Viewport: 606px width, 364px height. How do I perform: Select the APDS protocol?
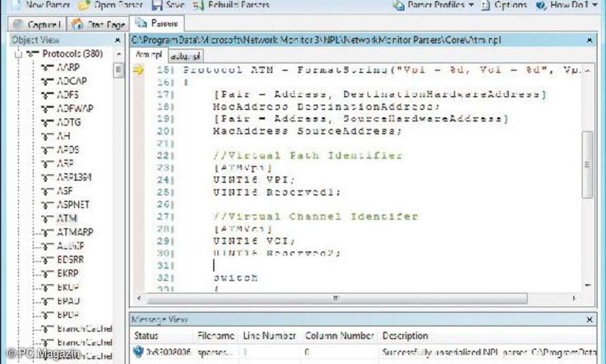point(68,150)
